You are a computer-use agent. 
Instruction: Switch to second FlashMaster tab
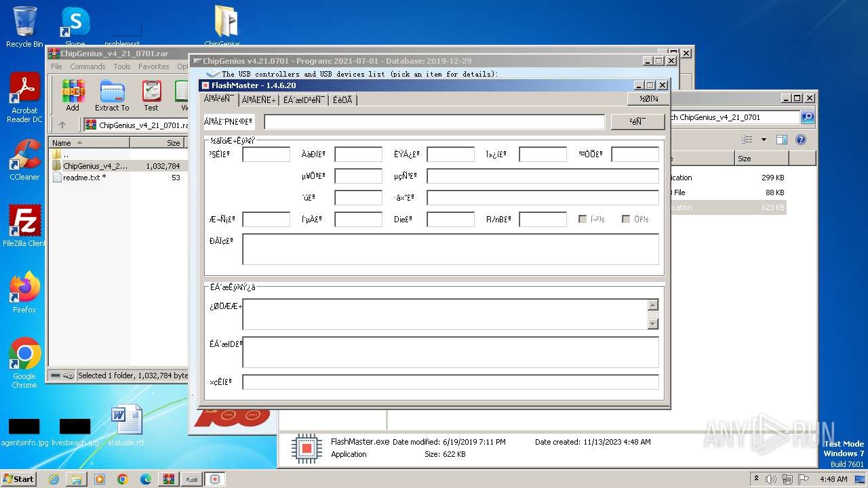(x=258, y=100)
